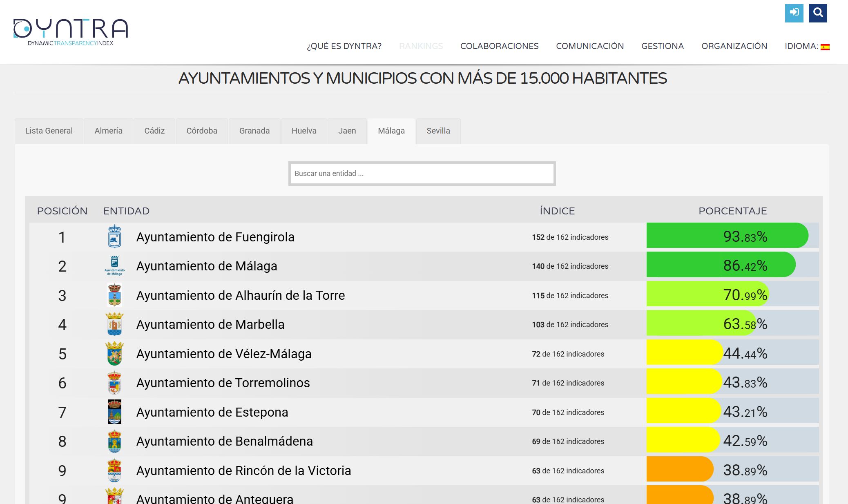Open the COMUNICACIÓN menu item
The image size is (848, 504).
(589, 46)
